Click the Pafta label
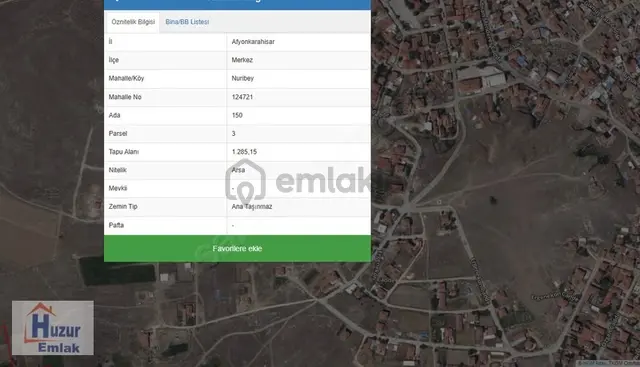640x367 pixels. 116,225
